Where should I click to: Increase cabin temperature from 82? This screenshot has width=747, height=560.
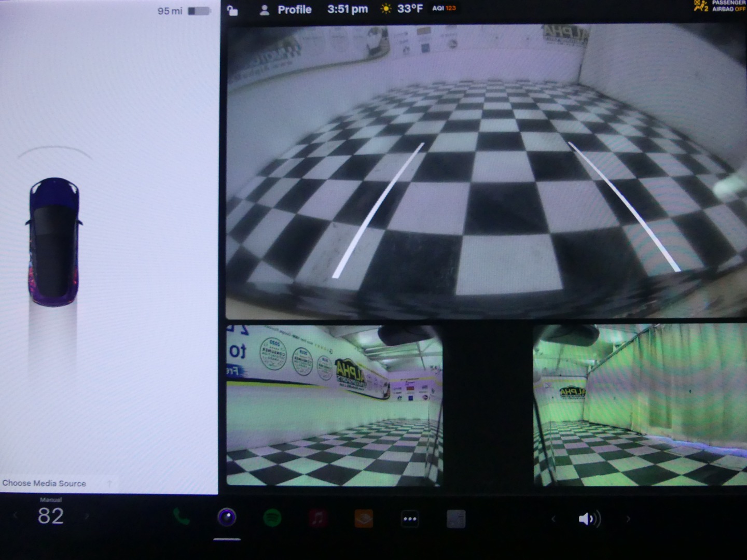coord(87,516)
